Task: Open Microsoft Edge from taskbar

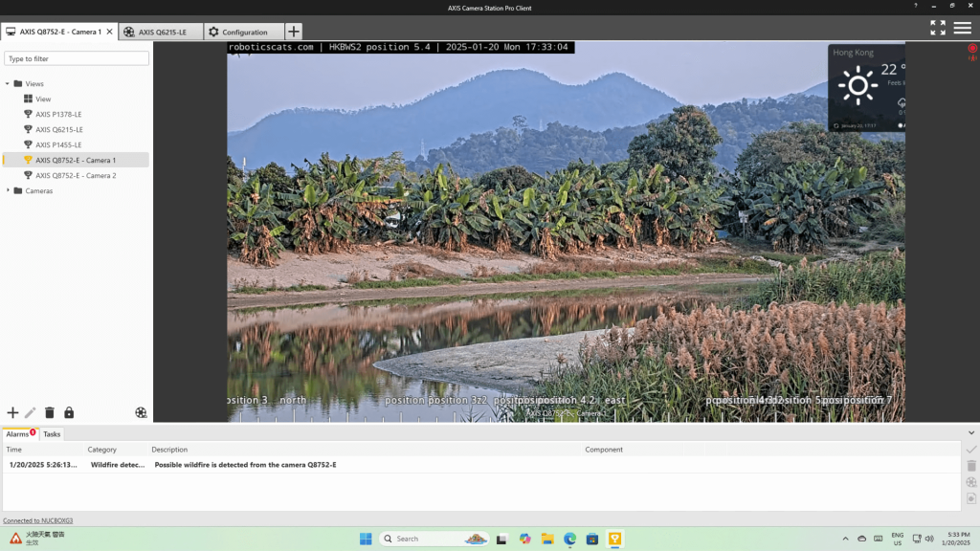Action: pos(570,539)
